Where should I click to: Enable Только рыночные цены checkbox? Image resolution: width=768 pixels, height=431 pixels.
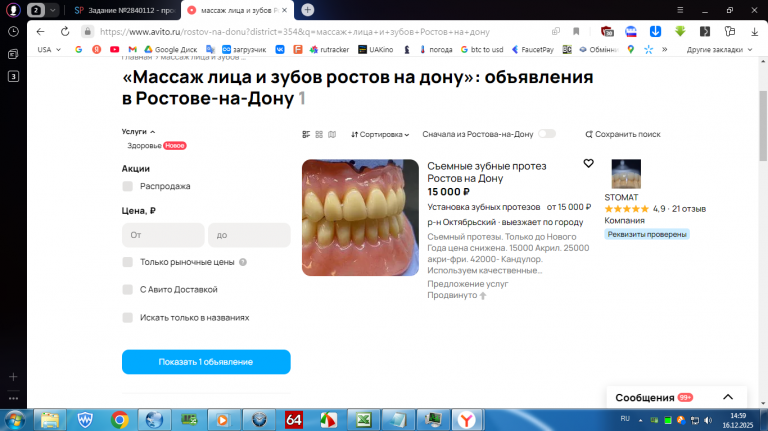point(127,262)
